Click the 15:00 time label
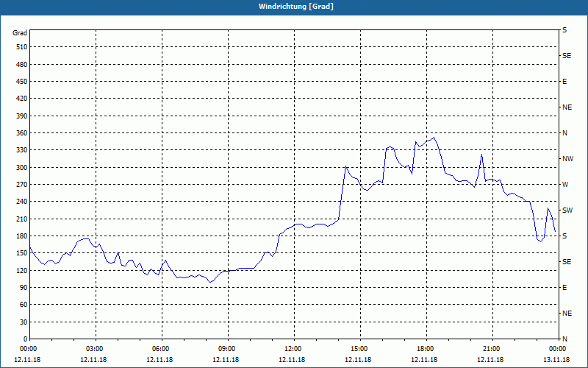This screenshot has width=588, height=368. pyautogui.click(x=359, y=349)
